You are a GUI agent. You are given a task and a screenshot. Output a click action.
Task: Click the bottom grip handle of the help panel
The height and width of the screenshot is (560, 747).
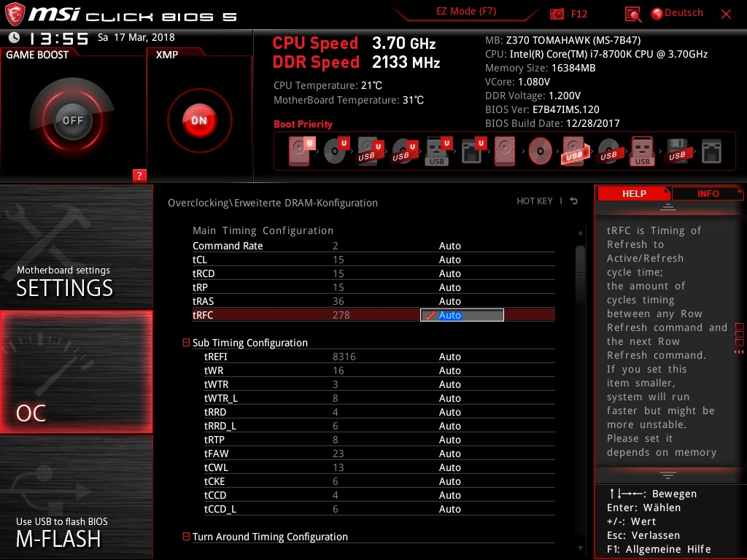click(x=668, y=475)
